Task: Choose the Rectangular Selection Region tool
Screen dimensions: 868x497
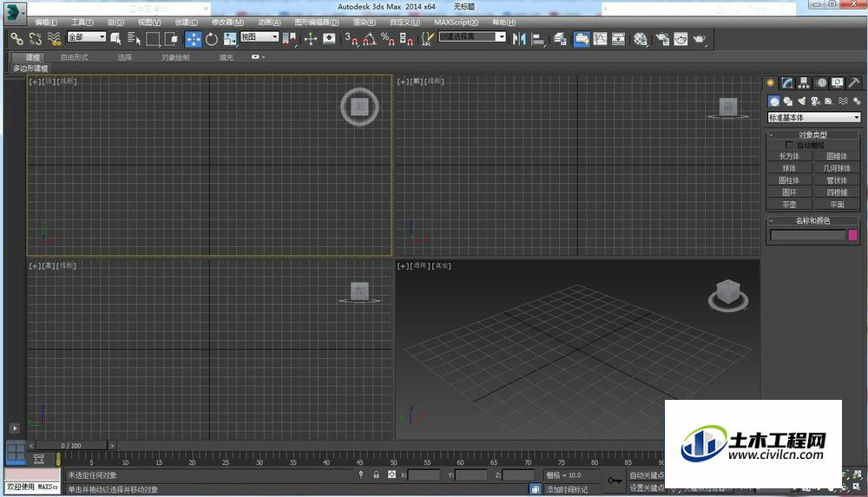Action: pos(153,39)
